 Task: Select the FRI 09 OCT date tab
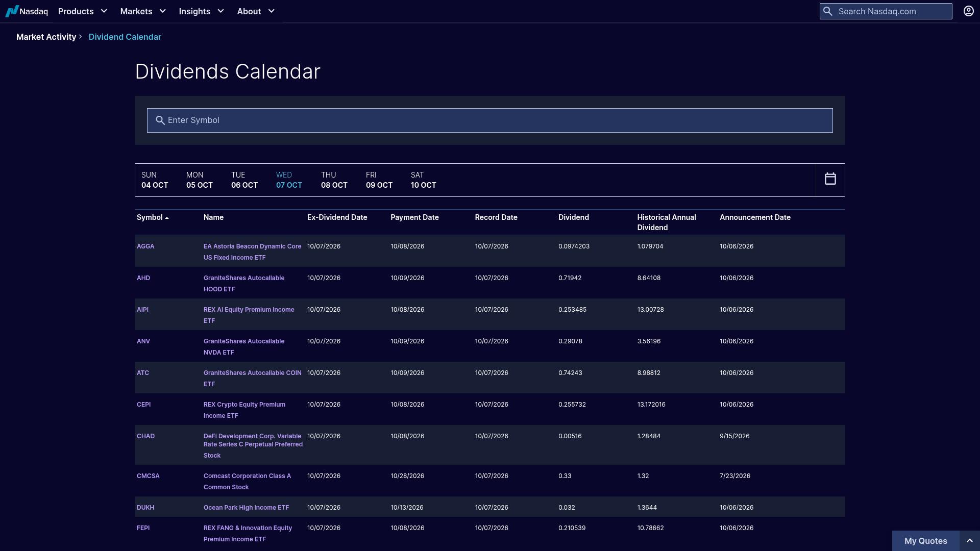[379, 180]
